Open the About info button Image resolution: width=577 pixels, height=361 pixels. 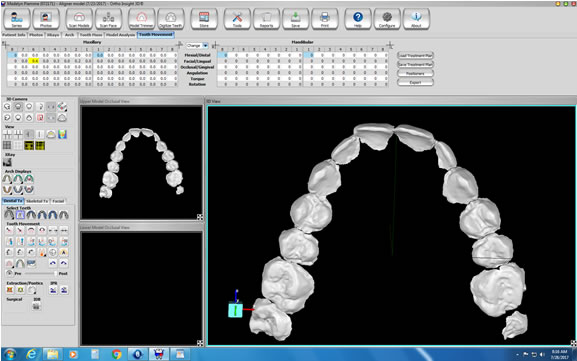tap(416, 19)
